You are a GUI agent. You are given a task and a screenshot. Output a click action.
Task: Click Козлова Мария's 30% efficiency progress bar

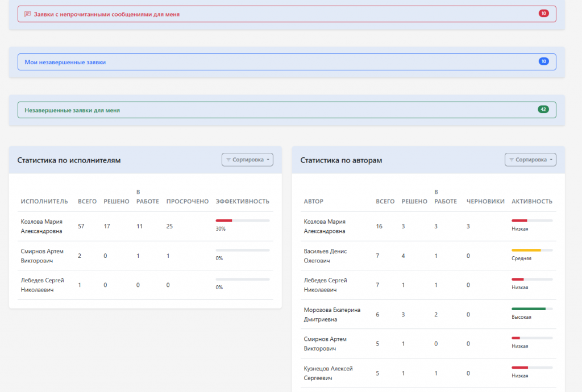243,220
